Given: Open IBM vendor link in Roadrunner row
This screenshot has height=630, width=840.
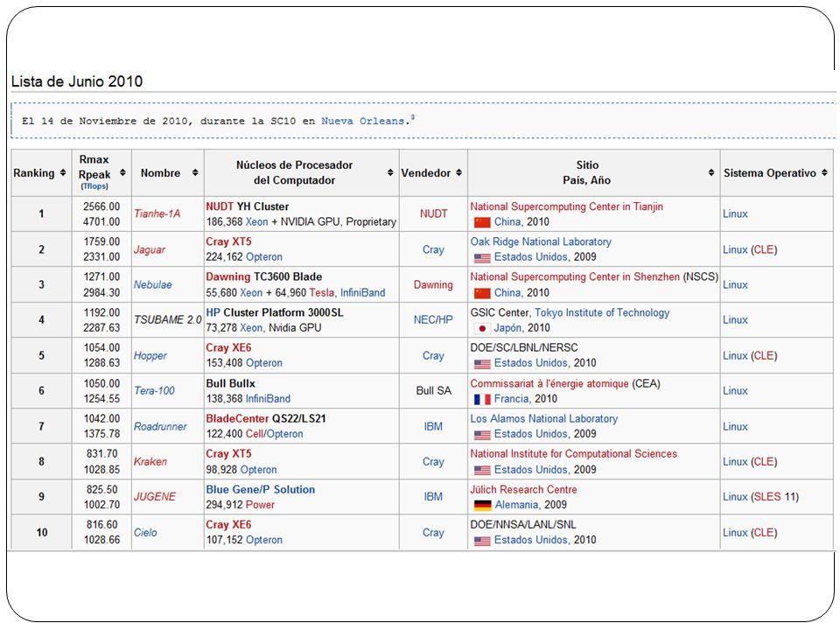Looking at the screenshot, I should [x=433, y=426].
